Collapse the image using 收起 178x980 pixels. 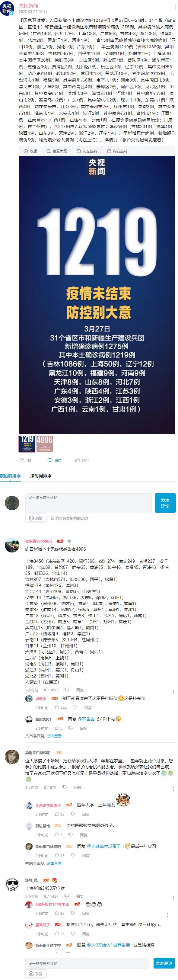coord(30,151)
